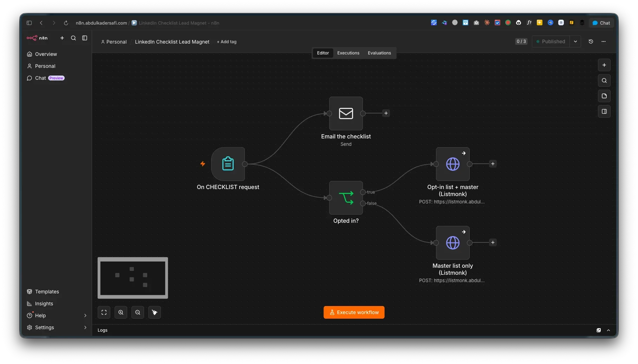Collapse the n8n sidebar panel icon
This screenshot has width=638, height=364.
click(85, 38)
